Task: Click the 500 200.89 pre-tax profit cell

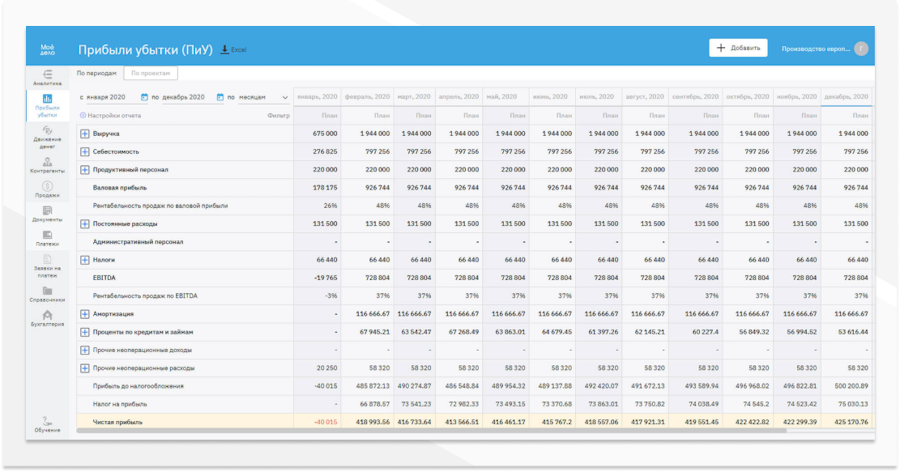Action: [851, 386]
